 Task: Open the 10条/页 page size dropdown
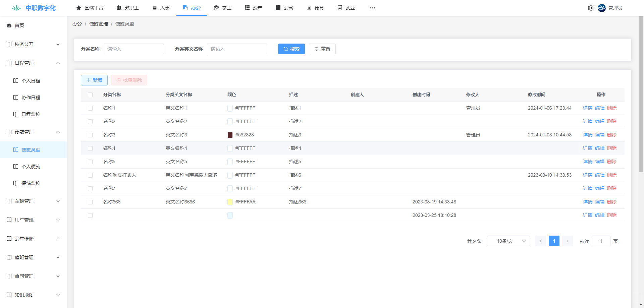(508, 241)
